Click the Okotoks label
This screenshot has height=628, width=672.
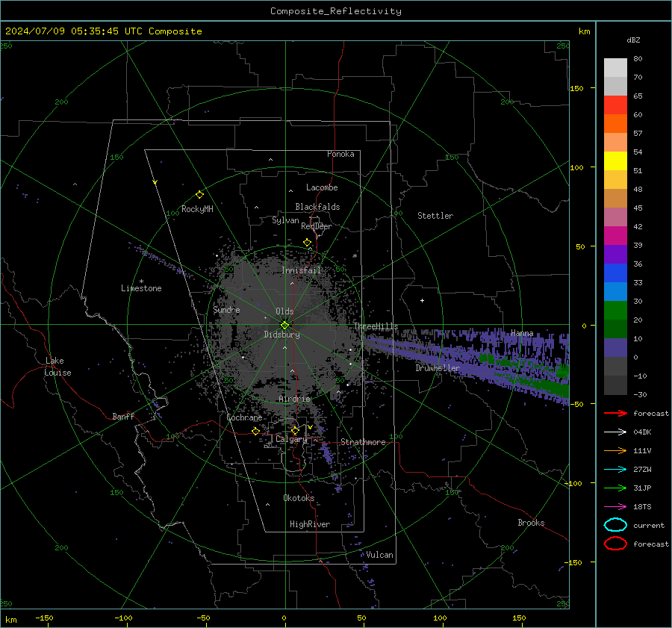[299, 498]
